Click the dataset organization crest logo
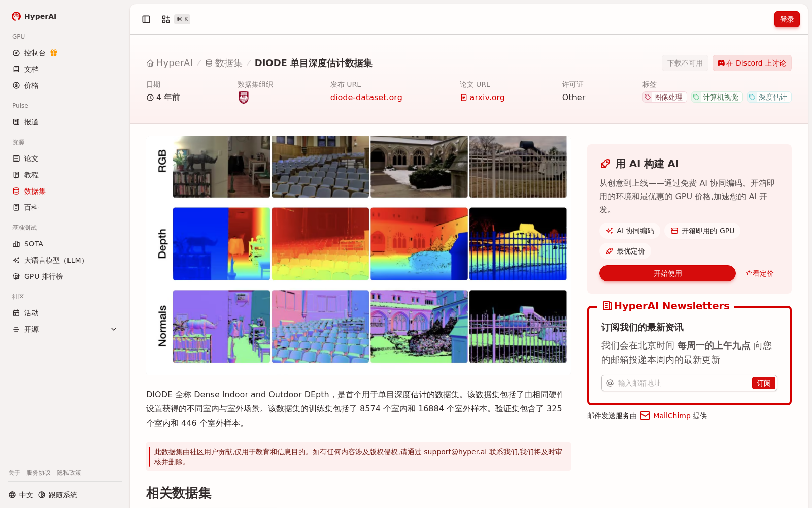812x508 pixels. coord(244,98)
